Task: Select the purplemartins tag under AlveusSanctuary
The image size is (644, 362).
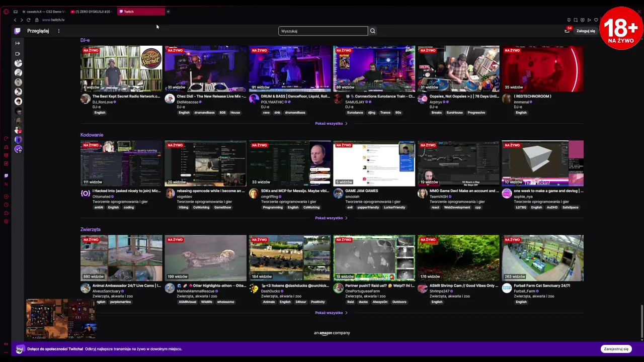Action: click(120, 302)
